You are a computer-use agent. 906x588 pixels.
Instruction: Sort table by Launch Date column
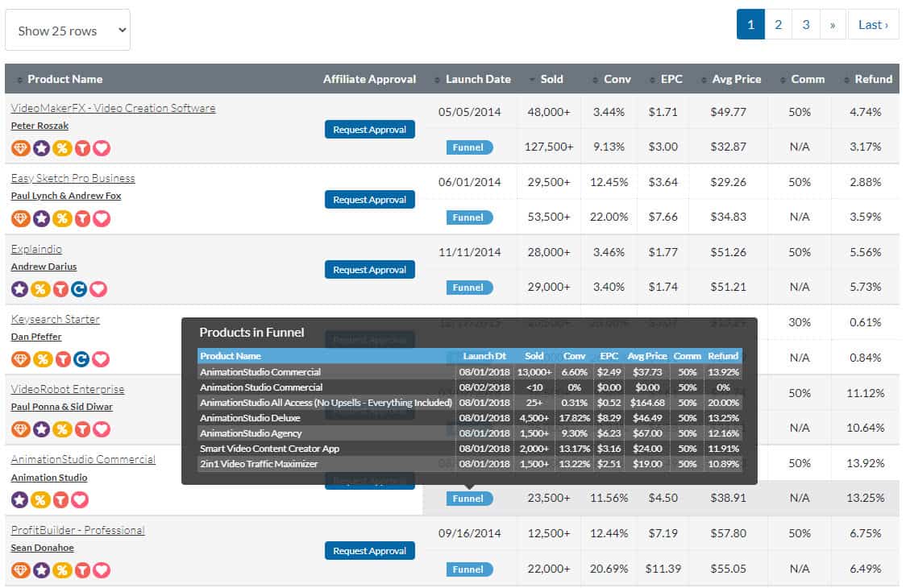click(478, 79)
